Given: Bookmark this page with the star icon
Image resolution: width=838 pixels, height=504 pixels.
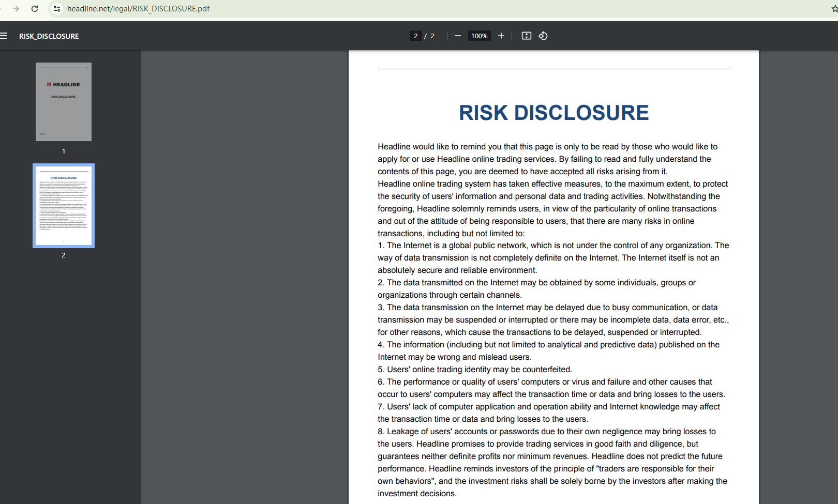Looking at the screenshot, I should coord(834,9).
